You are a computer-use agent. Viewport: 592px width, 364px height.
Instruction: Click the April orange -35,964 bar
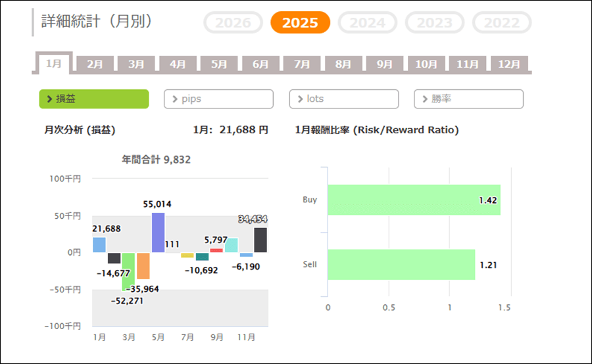click(143, 266)
